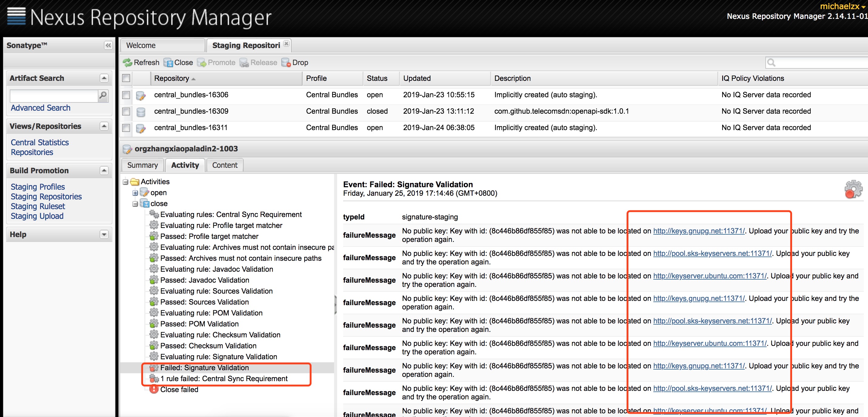Expand the open activity node
Viewport: 868px width, 417px height.
pyautogui.click(x=135, y=193)
